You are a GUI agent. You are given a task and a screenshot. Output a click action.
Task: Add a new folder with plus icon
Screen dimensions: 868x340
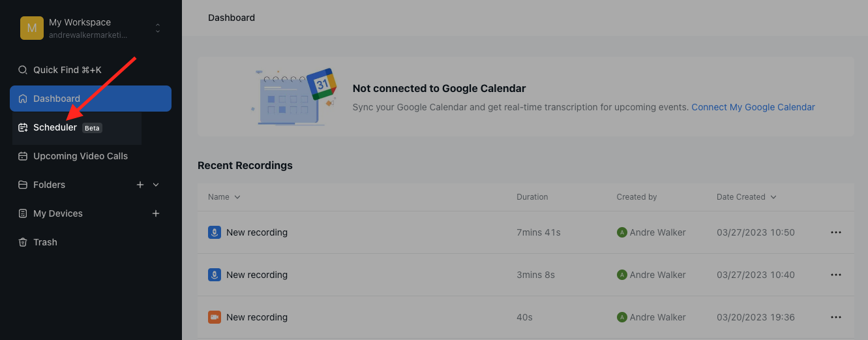[x=140, y=185]
